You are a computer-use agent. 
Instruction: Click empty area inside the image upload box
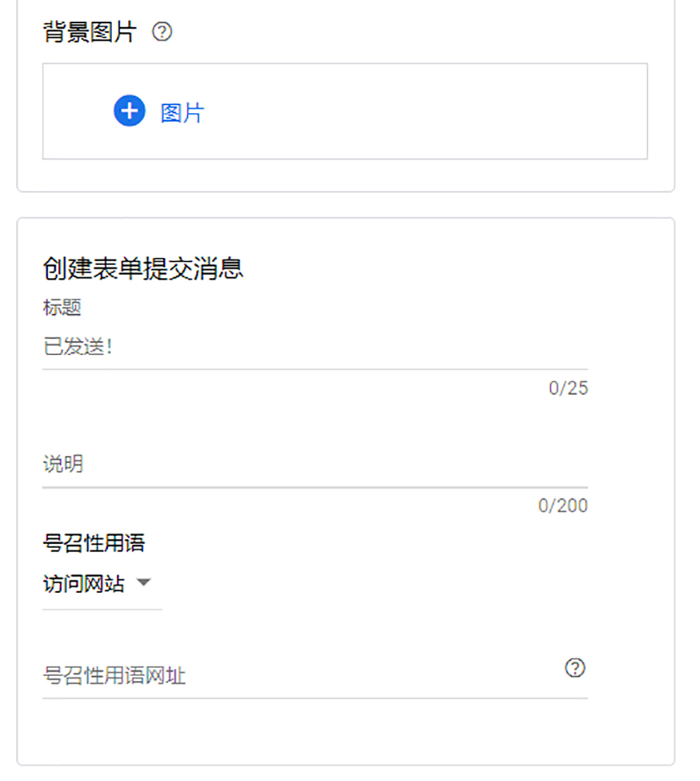[x=429, y=111]
